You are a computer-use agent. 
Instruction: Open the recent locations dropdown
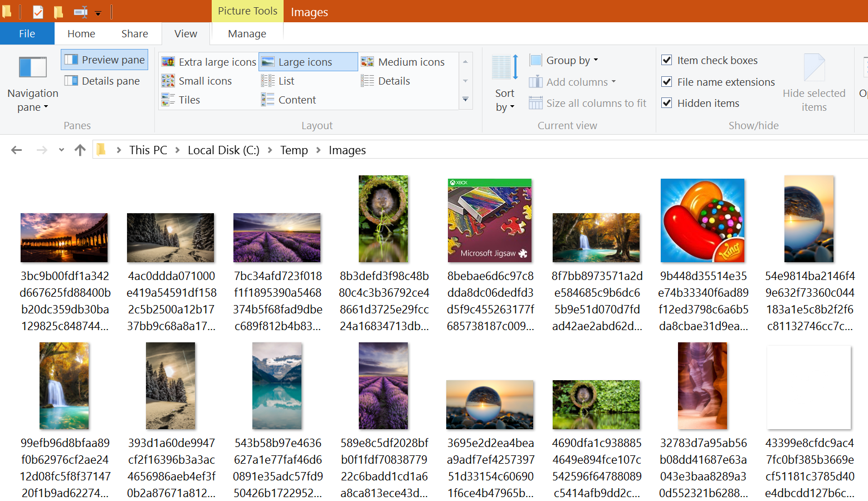coord(61,150)
